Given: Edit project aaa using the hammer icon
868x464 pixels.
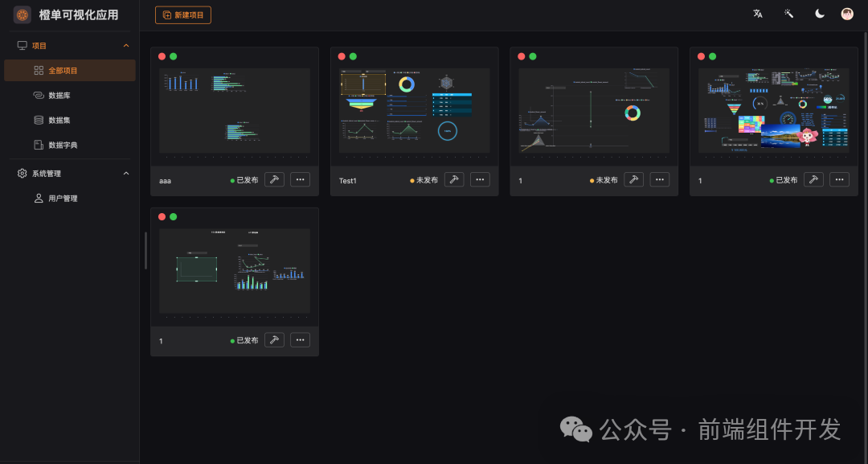Looking at the screenshot, I should click(x=274, y=180).
